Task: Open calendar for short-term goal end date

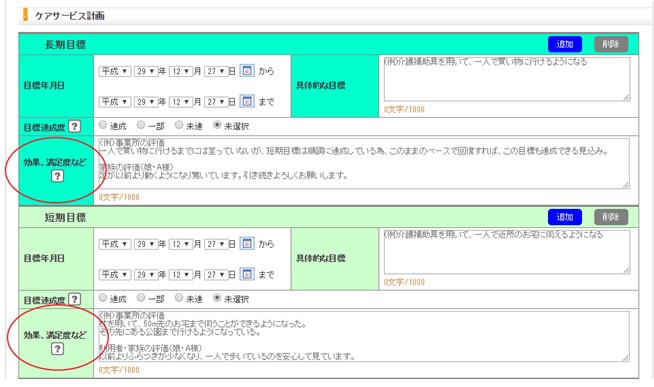Action: pyautogui.click(x=247, y=274)
